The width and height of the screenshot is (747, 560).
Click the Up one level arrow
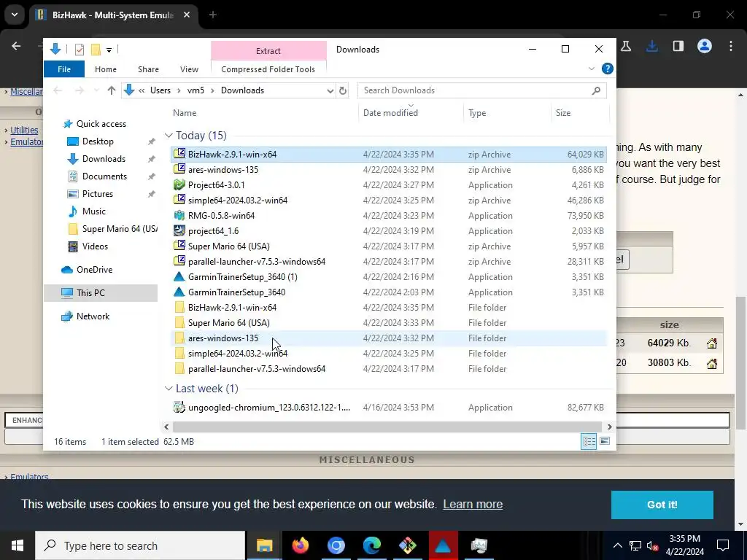(112, 90)
